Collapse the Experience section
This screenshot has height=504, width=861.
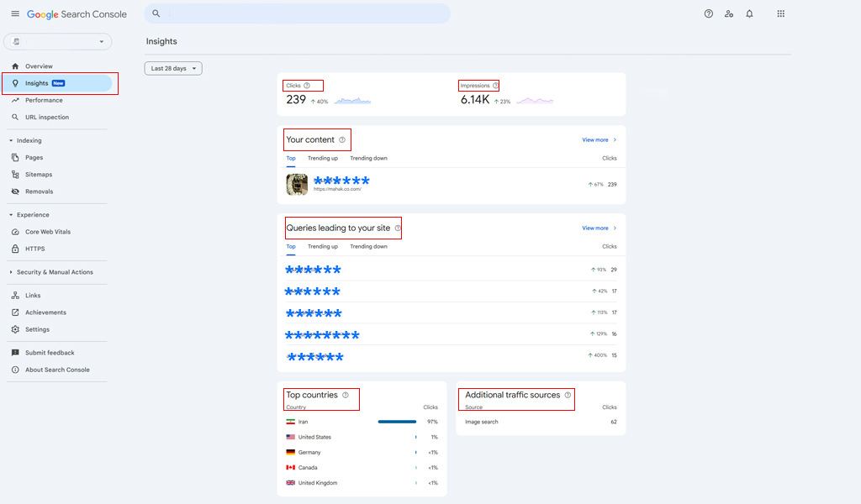(11, 215)
